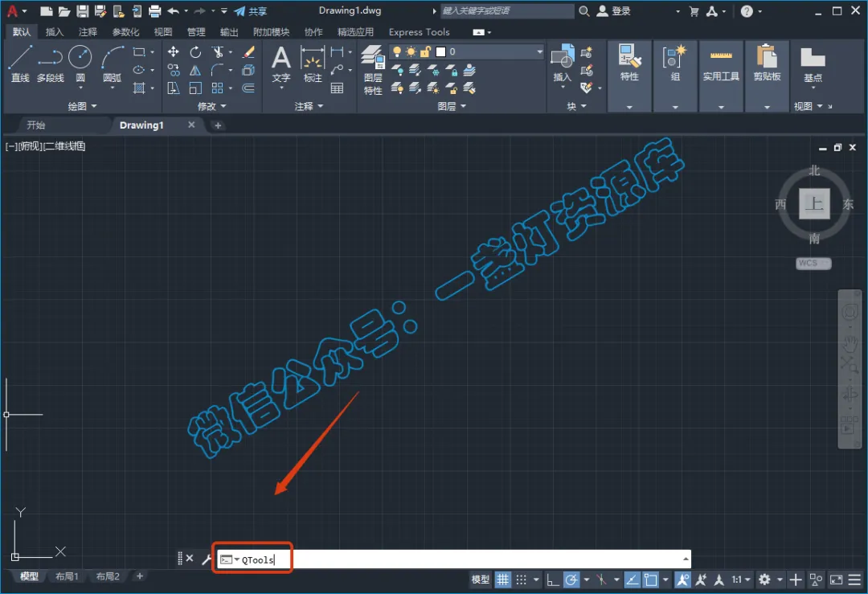Select the Offset tool
This screenshot has width=868, height=594.
pyautogui.click(x=248, y=88)
